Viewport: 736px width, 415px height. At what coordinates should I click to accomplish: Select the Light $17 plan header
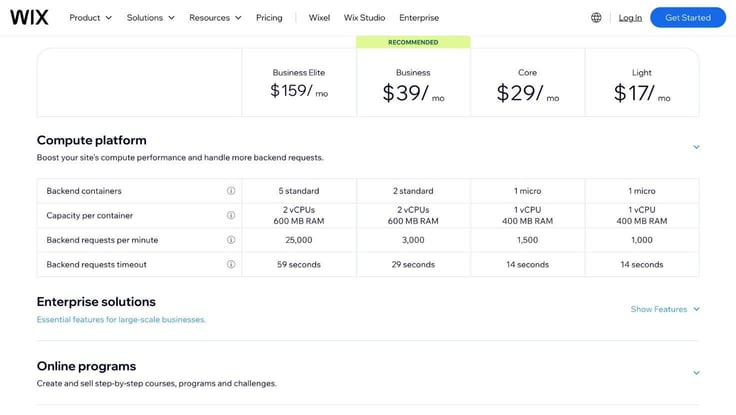642,83
